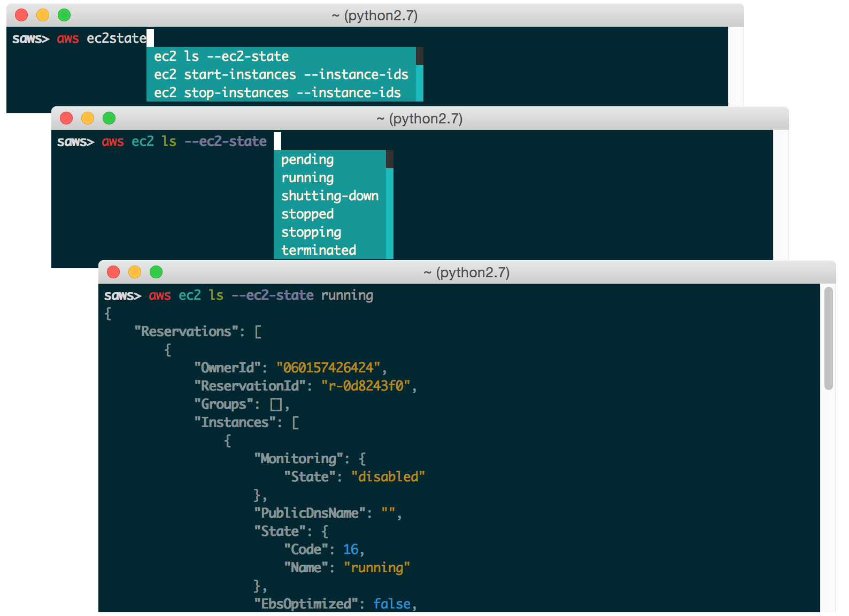Click the "EbsOptimized" key in output
The image size is (849, 616).
(x=306, y=604)
